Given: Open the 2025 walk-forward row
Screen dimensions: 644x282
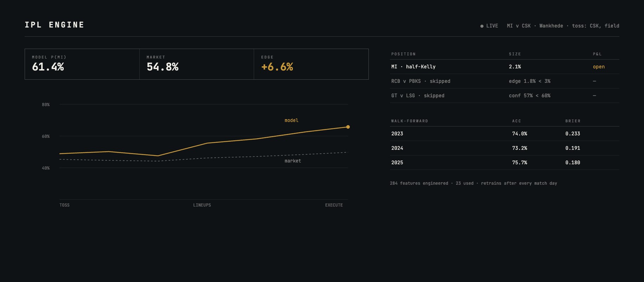Looking at the screenshot, I should click(505, 163).
